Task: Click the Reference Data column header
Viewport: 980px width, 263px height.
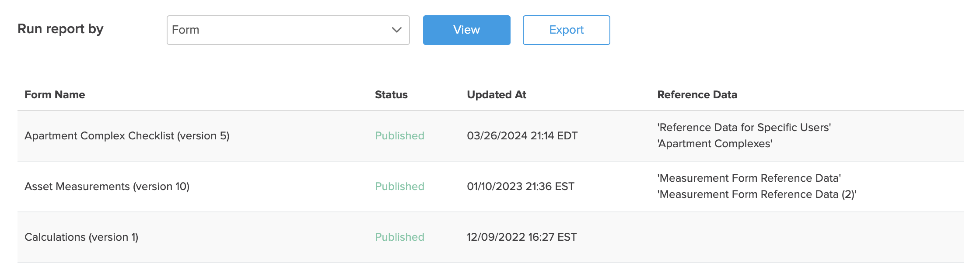Action: click(x=696, y=94)
